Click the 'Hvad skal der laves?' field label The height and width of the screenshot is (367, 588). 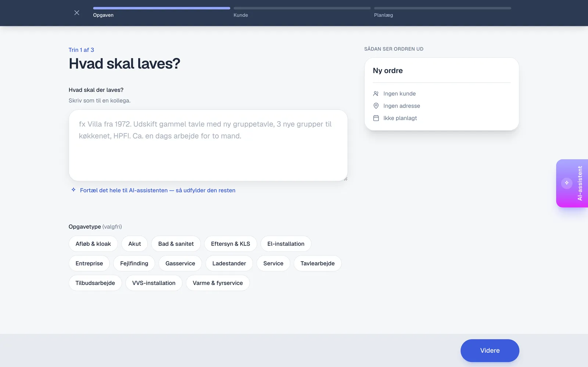pos(96,90)
